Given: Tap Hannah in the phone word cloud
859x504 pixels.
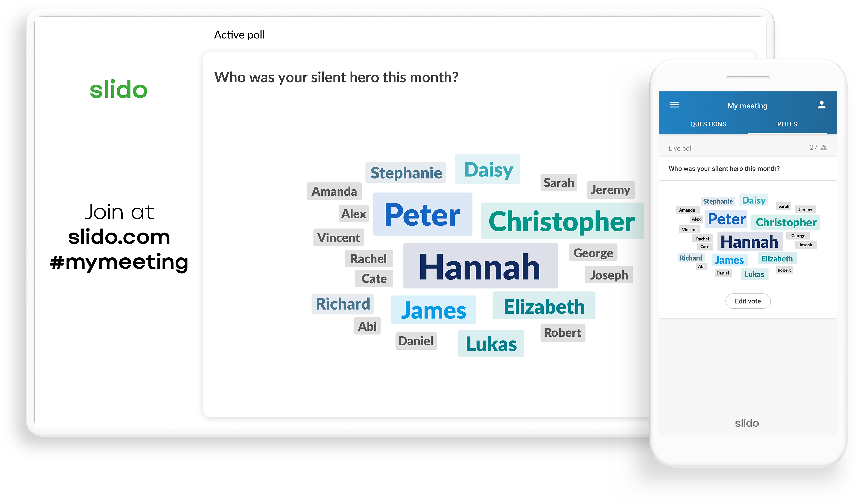Looking at the screenshot, I should click(x=749, y=242).
